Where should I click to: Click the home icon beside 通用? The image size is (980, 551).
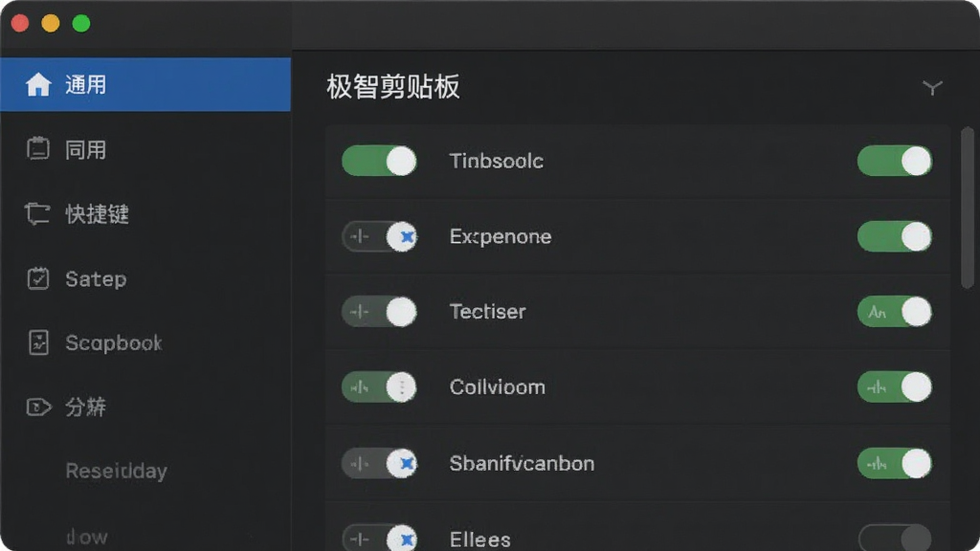click(38, 84)
